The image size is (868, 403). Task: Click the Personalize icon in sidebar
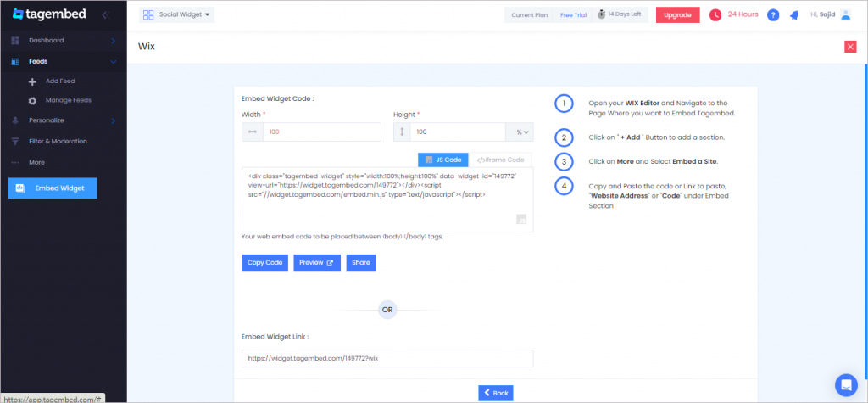coord(15,120)
